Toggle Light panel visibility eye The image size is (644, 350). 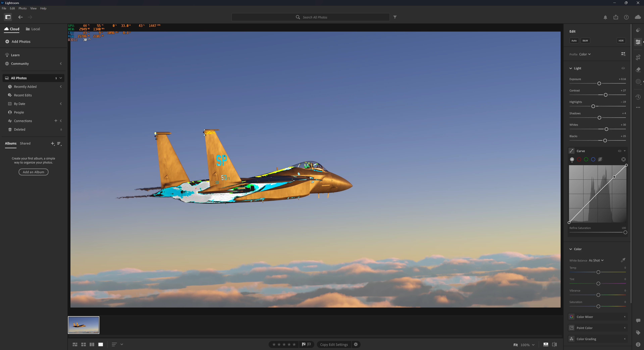coord(623,68)
